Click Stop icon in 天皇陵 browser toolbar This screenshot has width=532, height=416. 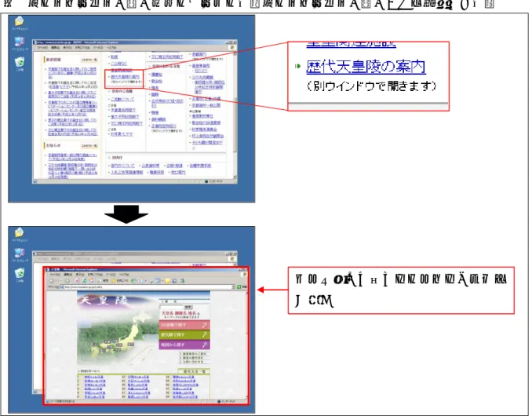pos(78,281)
